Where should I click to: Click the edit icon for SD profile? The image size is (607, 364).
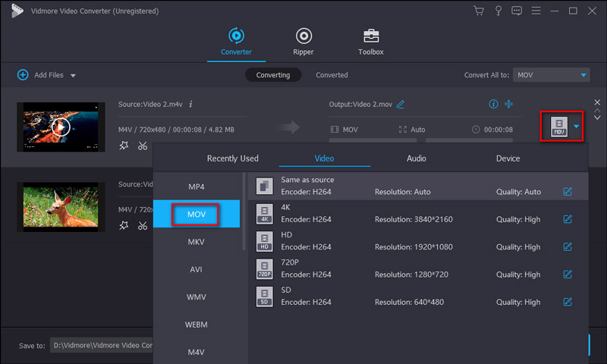click(x=568, y=302)
